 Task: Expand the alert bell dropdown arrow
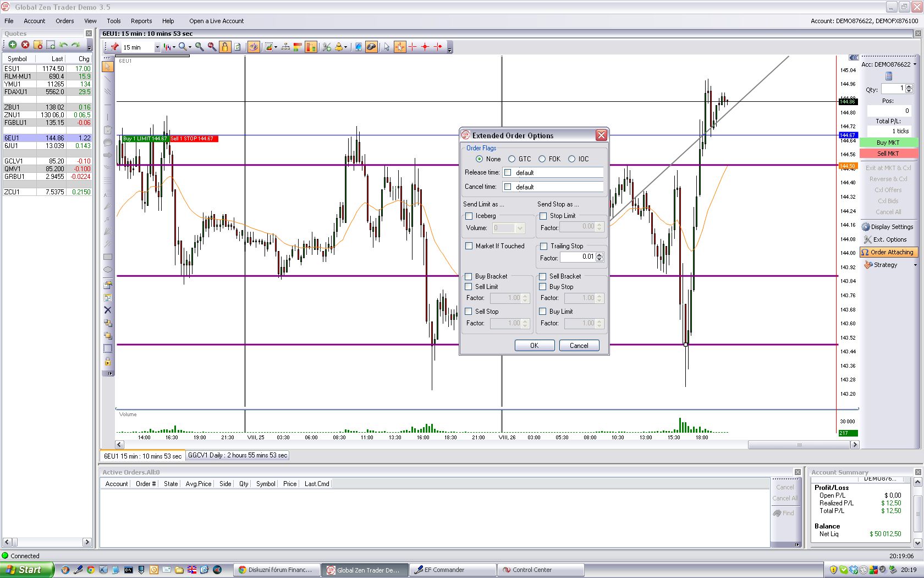pyautogui.click(x=345, y=47)
